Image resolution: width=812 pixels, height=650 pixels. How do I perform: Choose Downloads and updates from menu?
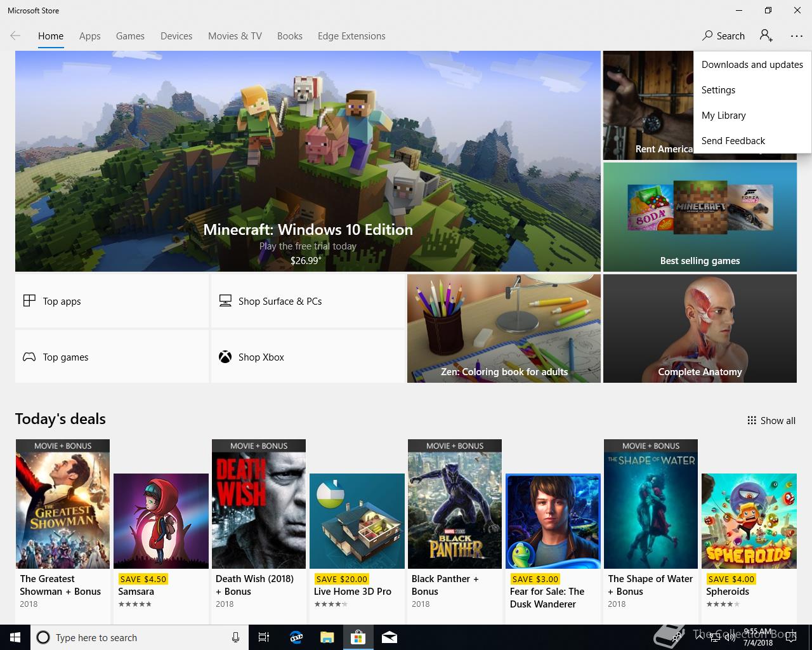point(752,65)
